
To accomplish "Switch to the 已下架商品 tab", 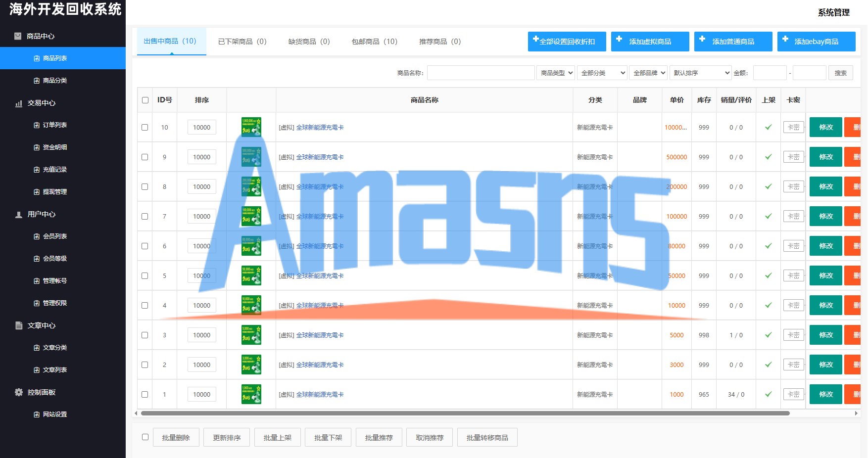I will click(x=242, y=42).
